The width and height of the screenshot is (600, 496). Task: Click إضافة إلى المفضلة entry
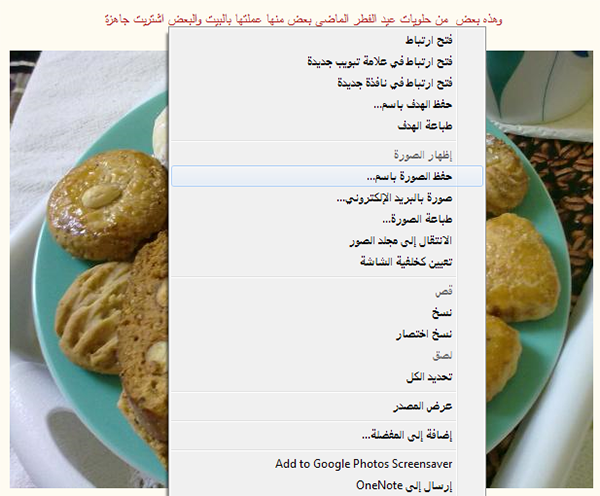tap(327, 436)
